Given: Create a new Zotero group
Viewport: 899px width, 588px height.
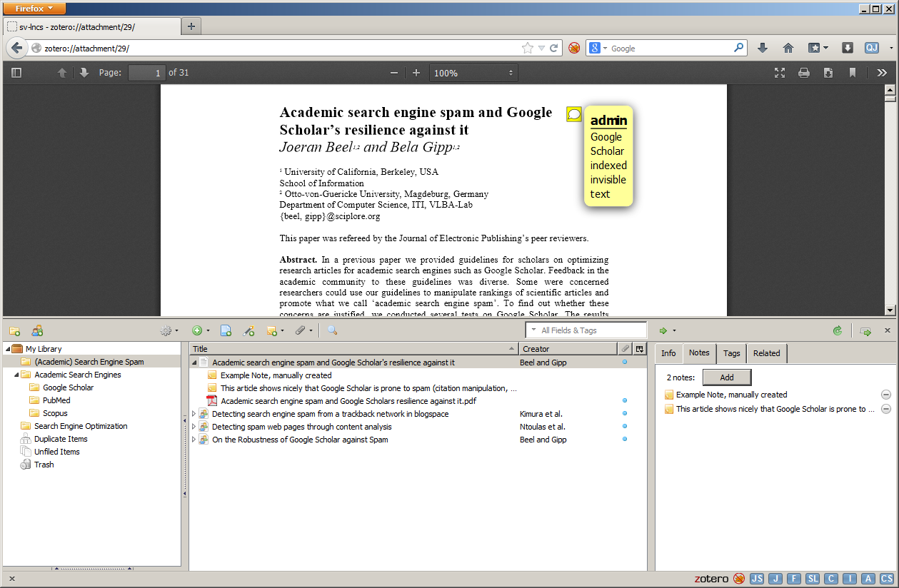Looking at the screenshot, I should (37, 330).
